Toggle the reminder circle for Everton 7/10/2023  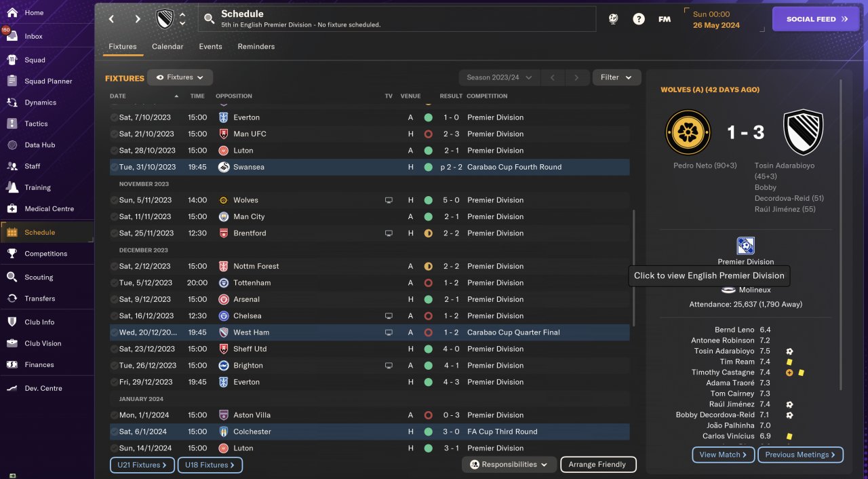pyautogui.click(x=114, y=117)
